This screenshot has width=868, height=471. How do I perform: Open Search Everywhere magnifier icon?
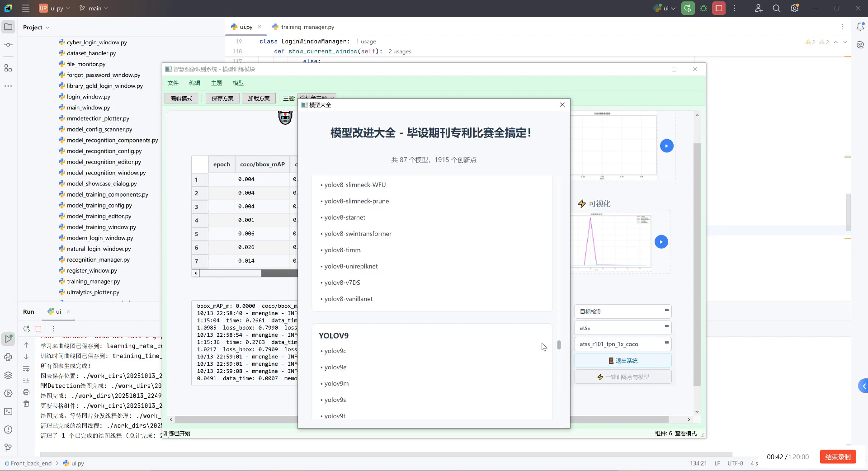tap(777, 8)
